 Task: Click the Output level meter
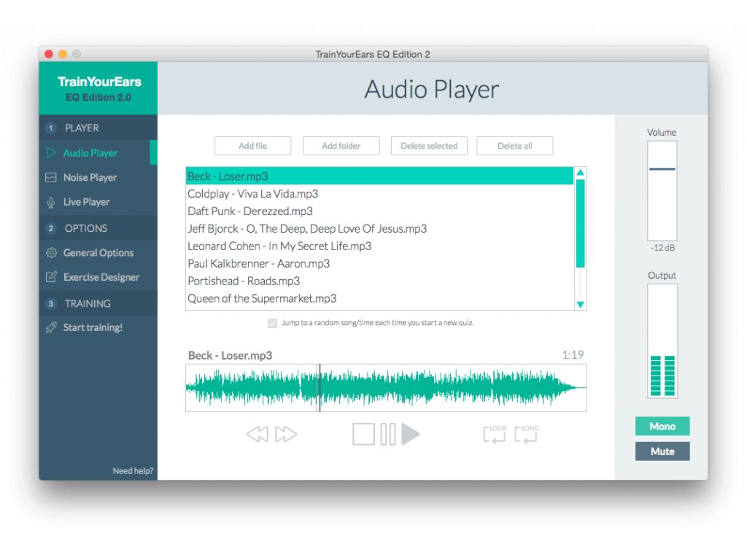[662, 341]
